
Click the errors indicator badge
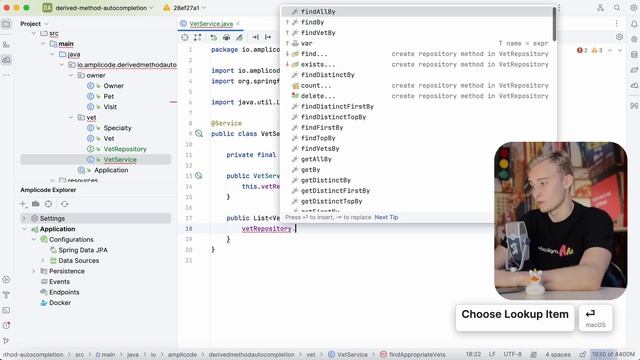[582, 50]
